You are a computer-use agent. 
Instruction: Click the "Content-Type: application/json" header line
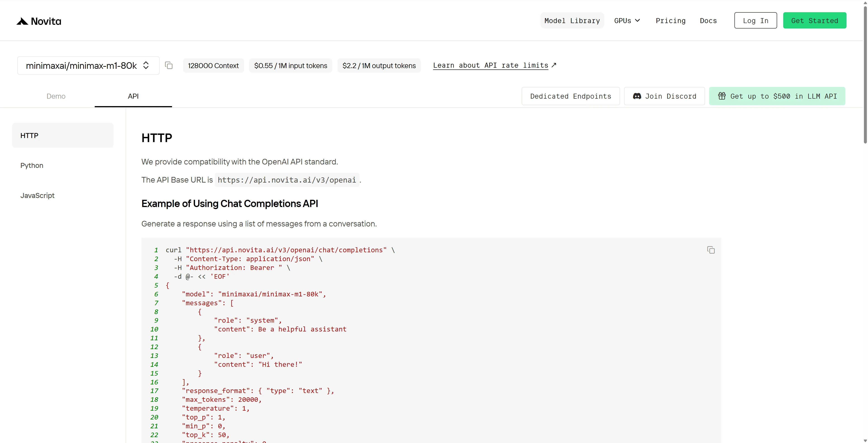pyautogui.click(x=248, y=259)
